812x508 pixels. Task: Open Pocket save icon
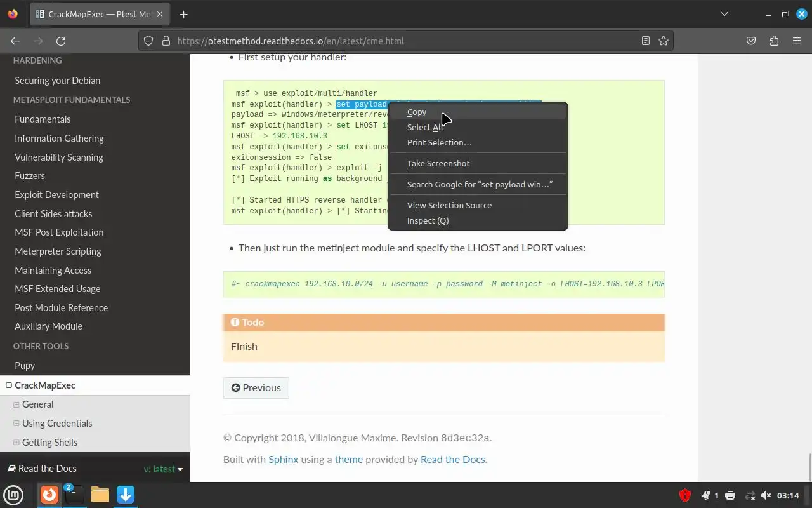tap(751, 41)
